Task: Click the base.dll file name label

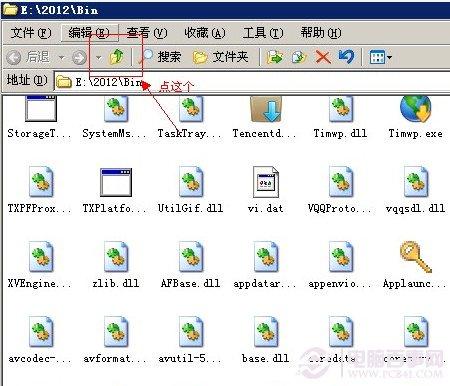Action: 265,359
